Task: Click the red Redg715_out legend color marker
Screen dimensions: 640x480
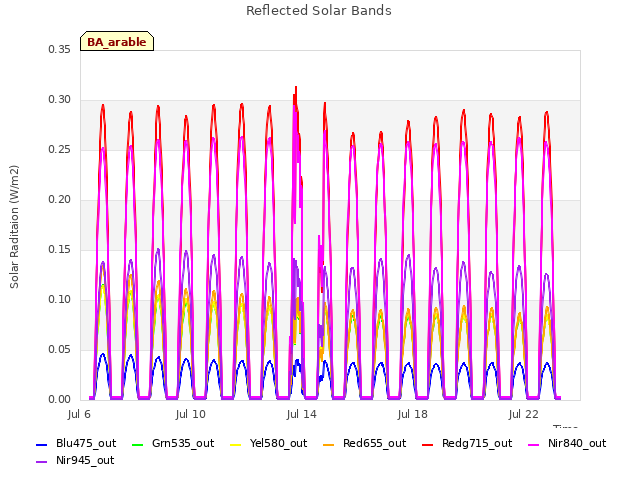Action: click(427, 444)
